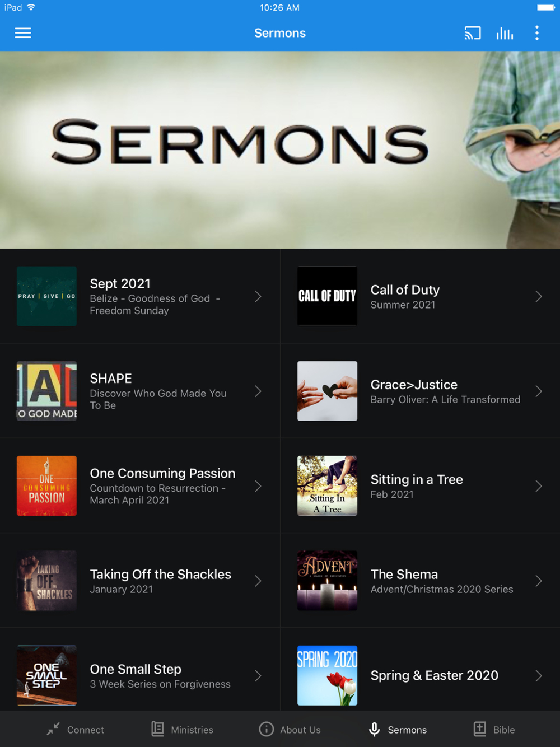This screenshot has height=747, width=560.
Task: Expand the Sept 2021 series chevron
Action: click(x=258, y=297)
